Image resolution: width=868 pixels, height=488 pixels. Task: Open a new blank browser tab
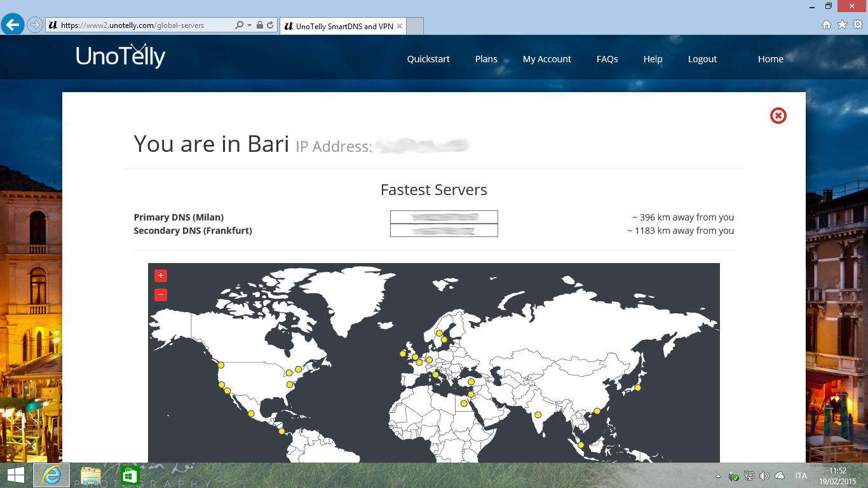coord(414,26)
